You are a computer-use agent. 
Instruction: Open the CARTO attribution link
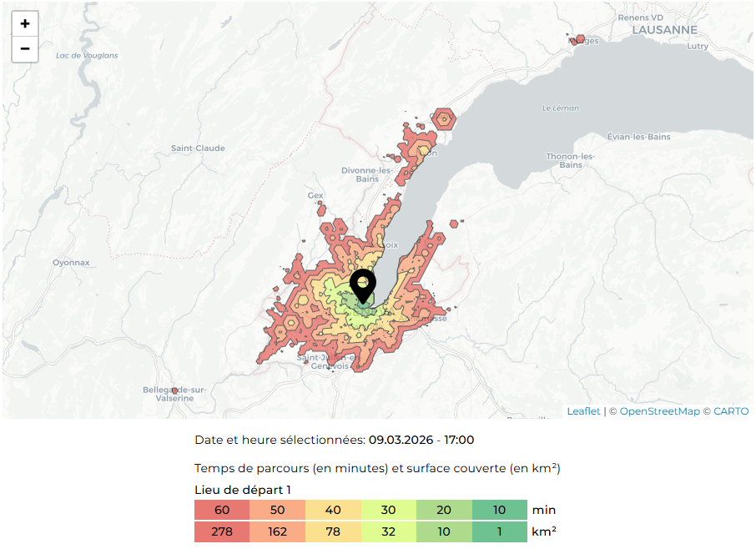(731, 411)
